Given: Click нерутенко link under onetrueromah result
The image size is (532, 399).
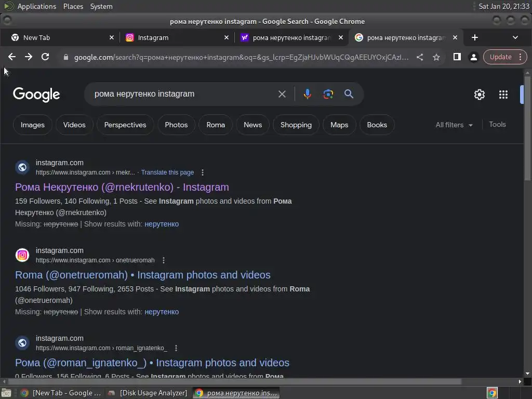Looking at the screenshot, I should 162,312.
